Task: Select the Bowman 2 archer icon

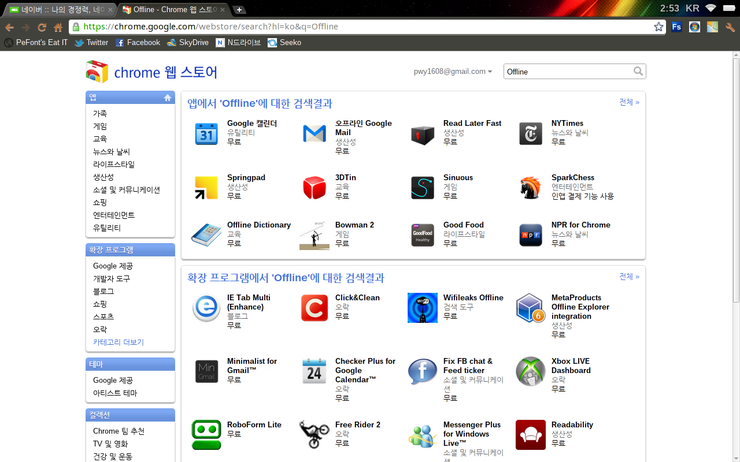Action: click(x=314, y=235)
